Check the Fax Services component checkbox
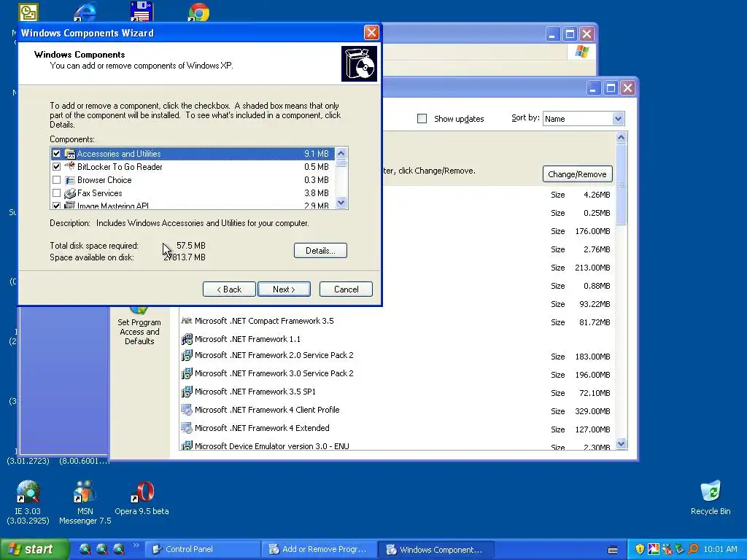This screenshot has height=560, width=747. 57,192
